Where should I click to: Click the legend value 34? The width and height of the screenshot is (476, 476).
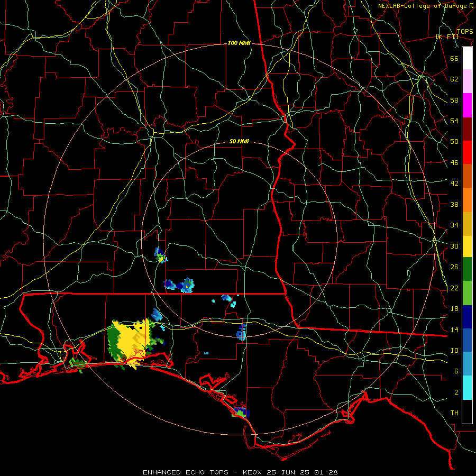pyautogui.click(x=454, y=225)
